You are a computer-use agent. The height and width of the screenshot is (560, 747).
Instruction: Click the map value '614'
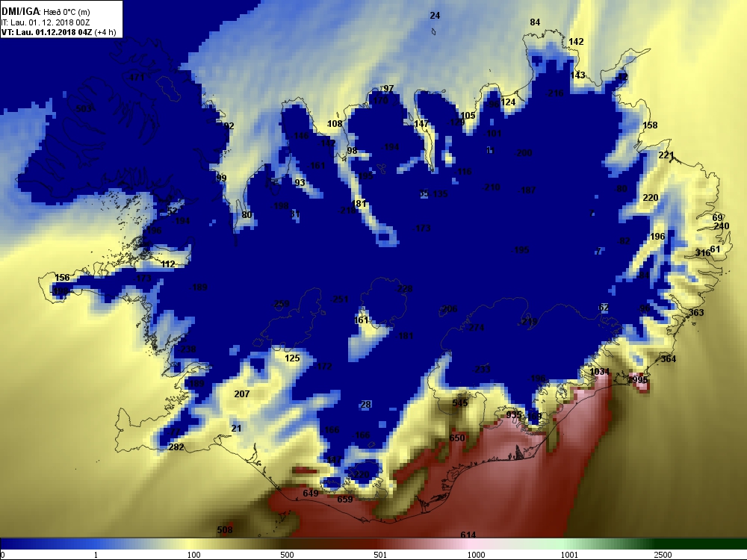pyautogui.click(x=468, y=535)
